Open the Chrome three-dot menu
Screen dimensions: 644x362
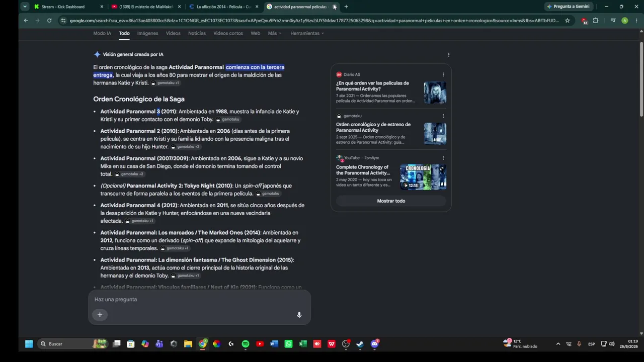pyautogui.click(x=636, y=21)
